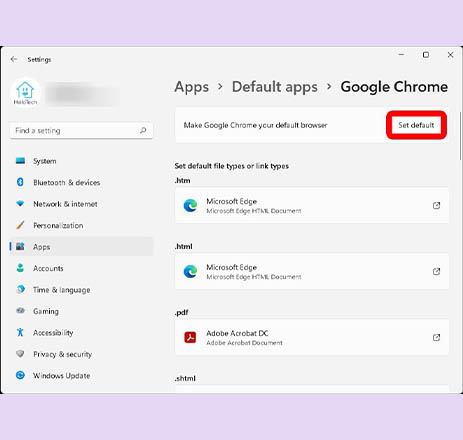Click the Apps sidebar icon

20,247
